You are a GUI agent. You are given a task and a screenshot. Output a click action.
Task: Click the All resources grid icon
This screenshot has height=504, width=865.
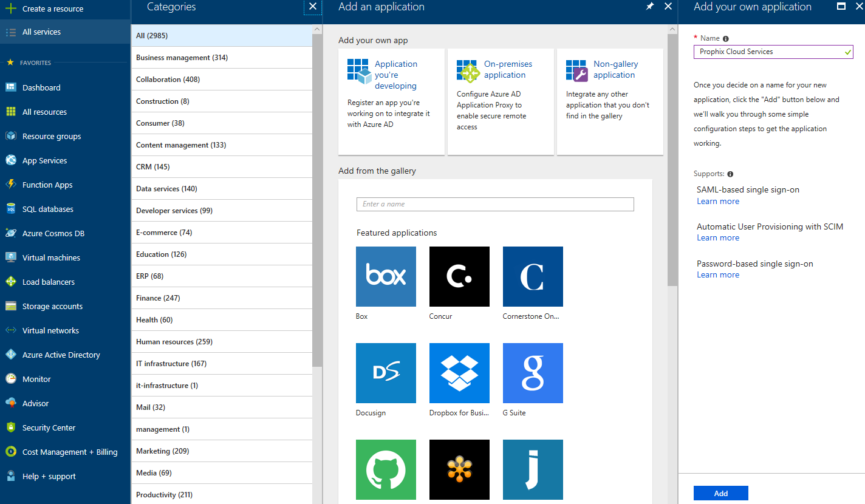(10, 112)
